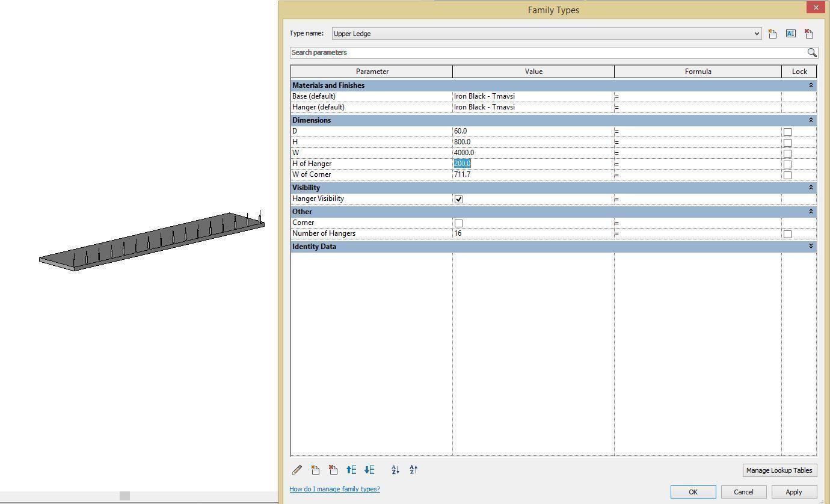Select the H of Hanger parameter name
The width and height of the screenshot is (830, 504).
312,164
